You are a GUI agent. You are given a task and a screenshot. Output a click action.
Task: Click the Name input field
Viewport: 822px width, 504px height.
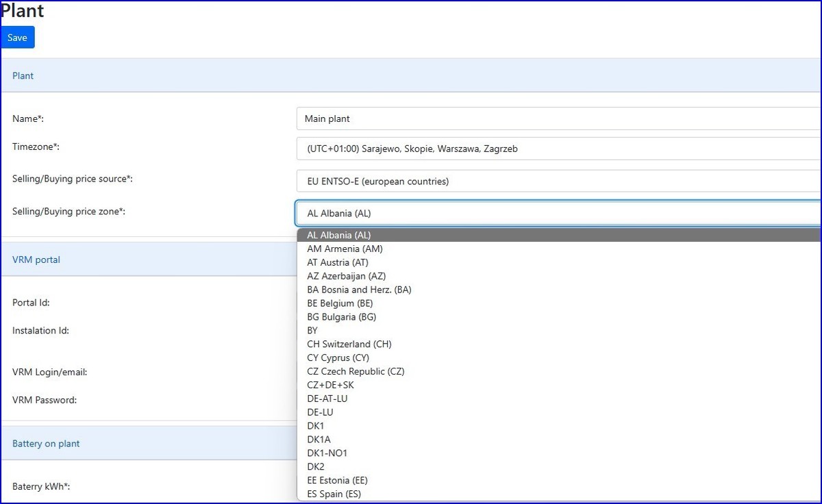click(x=558, y=118)
